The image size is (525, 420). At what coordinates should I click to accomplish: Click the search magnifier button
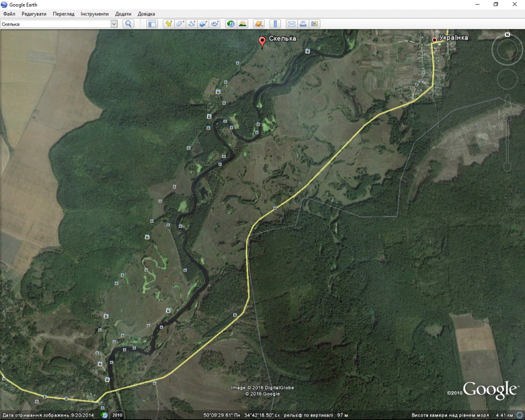128,24
